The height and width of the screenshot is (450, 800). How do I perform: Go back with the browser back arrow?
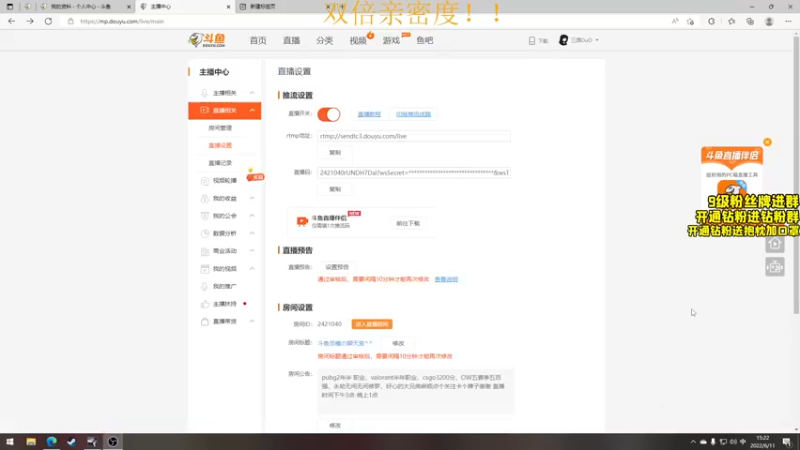[x=12, y=21]
